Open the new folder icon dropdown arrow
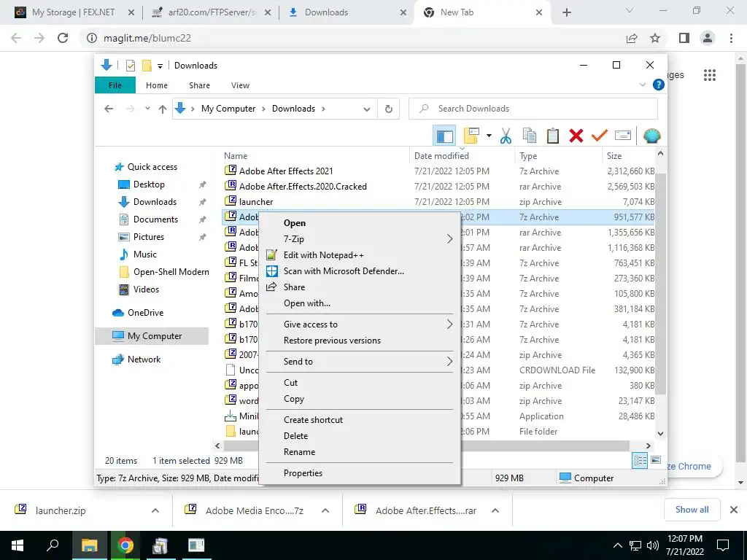This screenshot has width=747, height=560. point(489,136)
